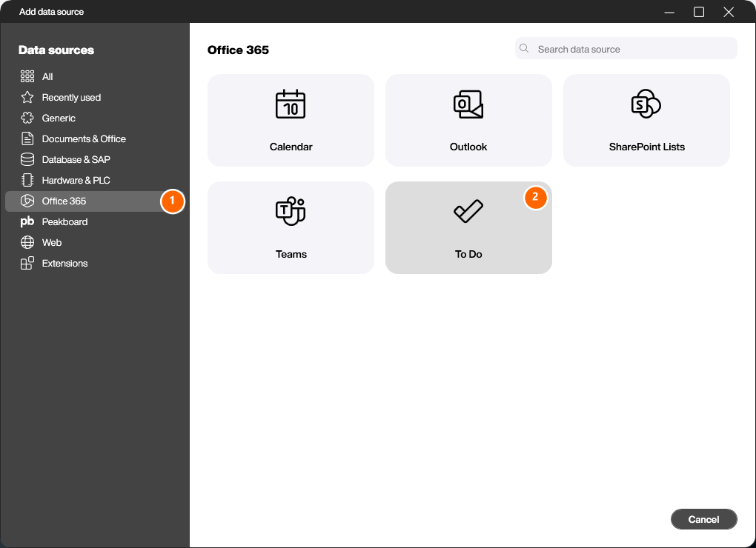Click the Hardware & PLC chip icon
Image resolution: width=756 pixels, height=548 pixels.
(27, 180)
